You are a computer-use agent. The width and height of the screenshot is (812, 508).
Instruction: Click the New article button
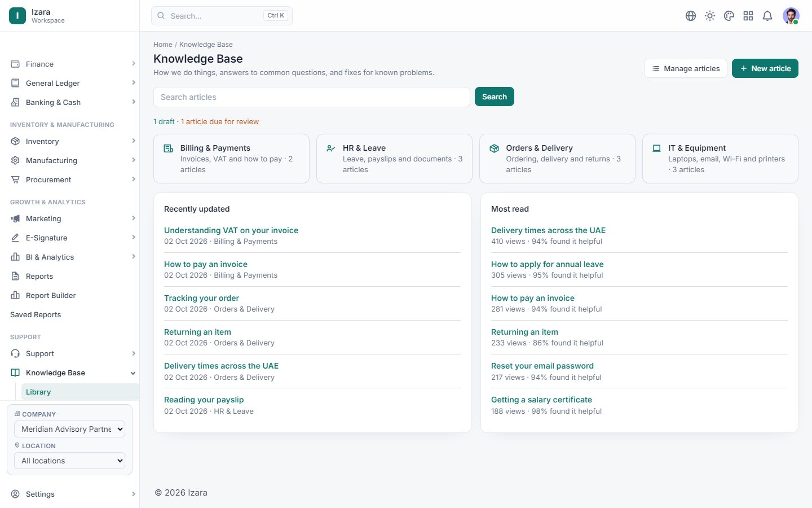pos(765,68)
